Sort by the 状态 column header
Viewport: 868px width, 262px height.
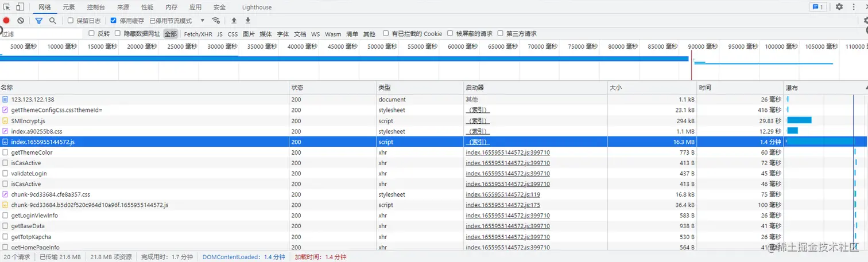click(x=332, y=88)
